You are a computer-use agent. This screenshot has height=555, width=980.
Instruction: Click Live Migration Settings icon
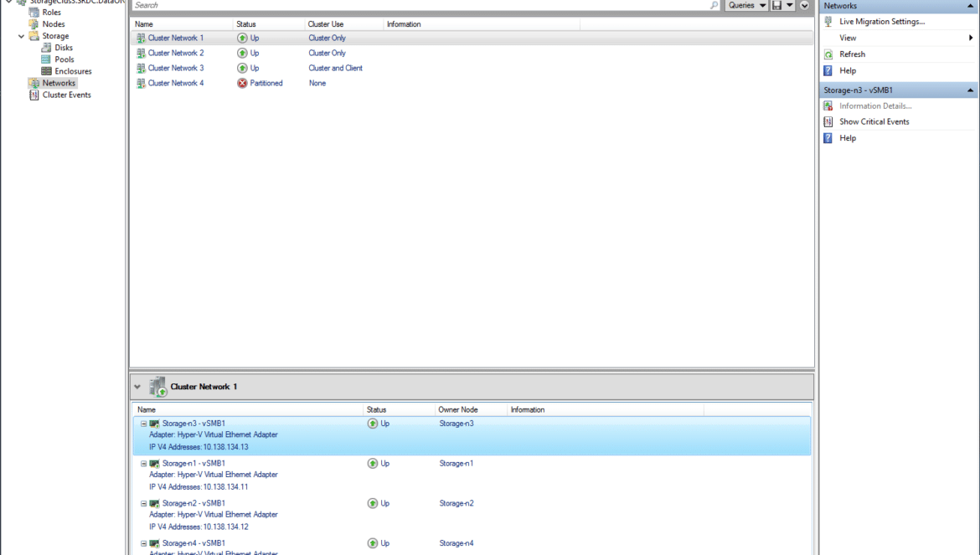click(828, 21)
